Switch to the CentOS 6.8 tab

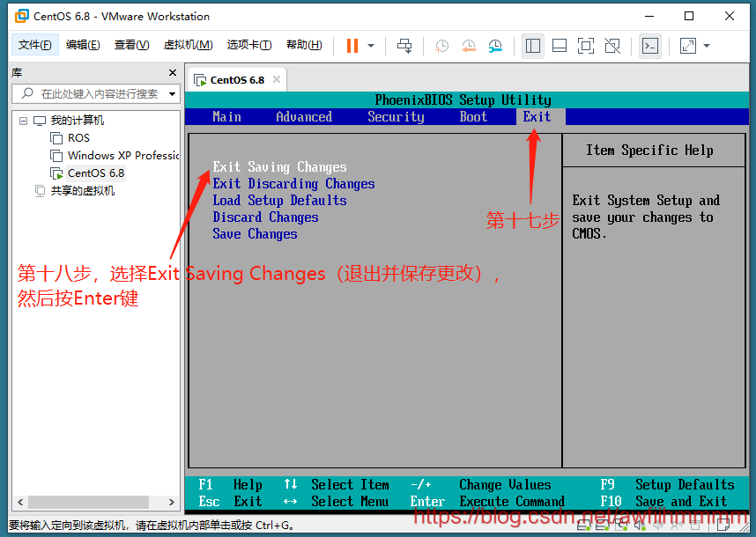(237, 80)
